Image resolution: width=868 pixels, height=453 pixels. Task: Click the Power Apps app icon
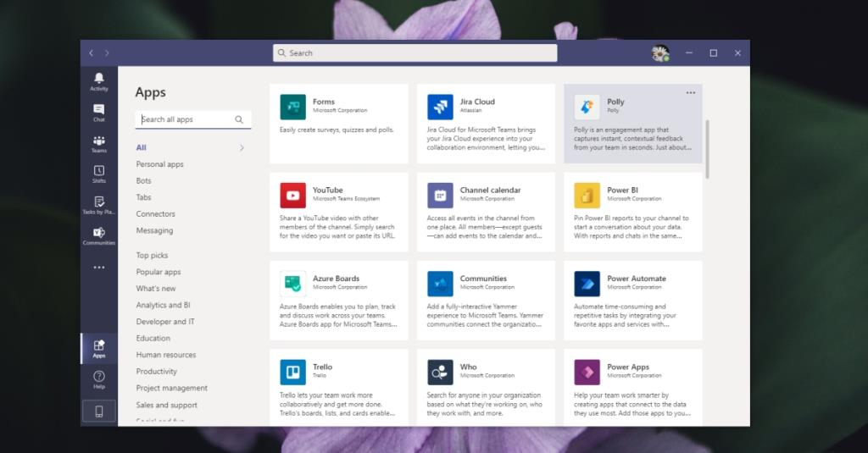pyautogui.click(x=587, y=373)
